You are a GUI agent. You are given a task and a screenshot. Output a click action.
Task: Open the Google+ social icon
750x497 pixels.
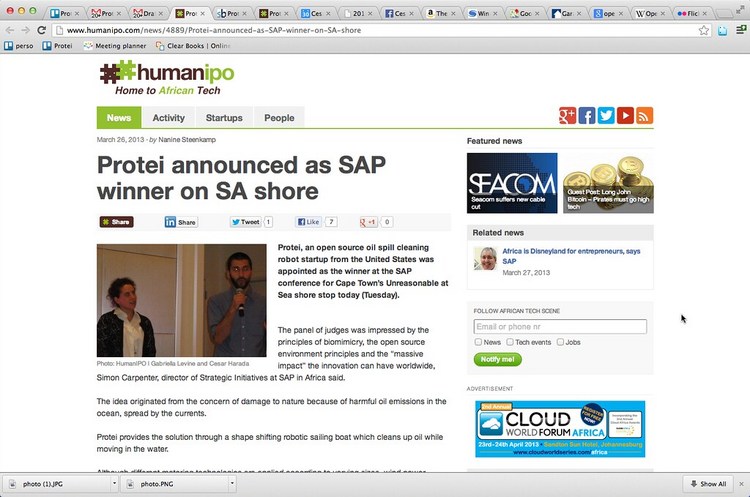coord(567,116)
